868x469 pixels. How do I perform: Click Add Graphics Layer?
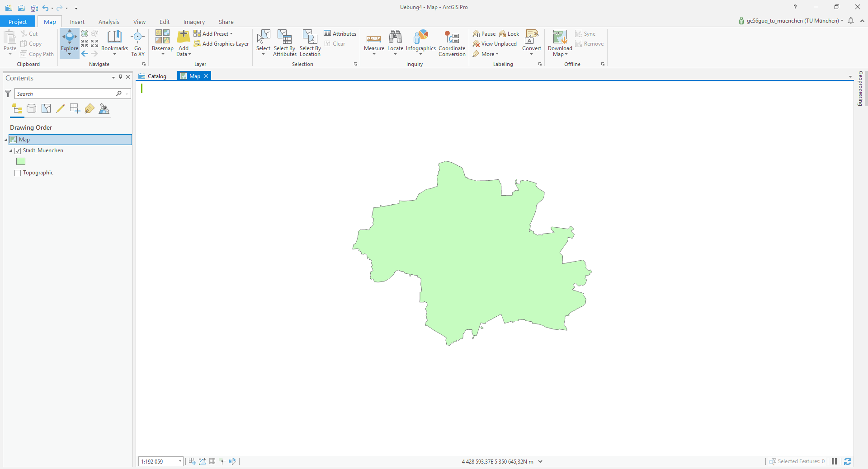point(222,44)
